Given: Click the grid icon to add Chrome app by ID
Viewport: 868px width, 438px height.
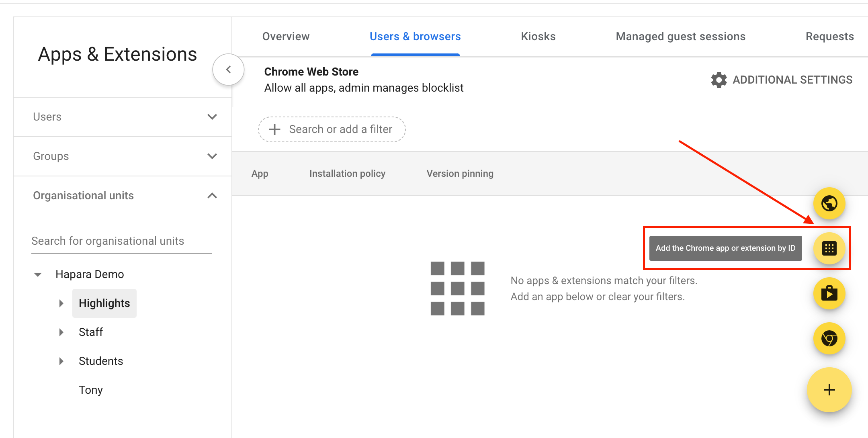Looking at the screenshot, I should pos(829,248).
